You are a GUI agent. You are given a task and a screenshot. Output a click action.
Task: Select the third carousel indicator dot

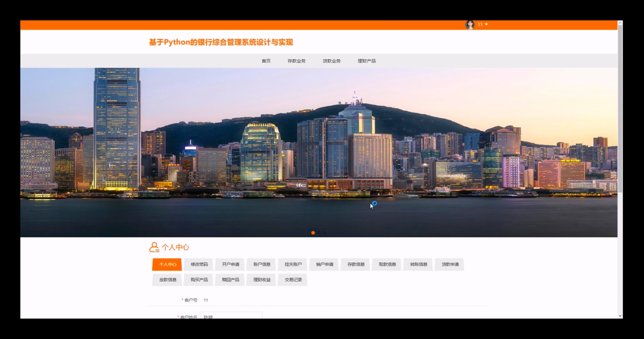pos(324,233)
